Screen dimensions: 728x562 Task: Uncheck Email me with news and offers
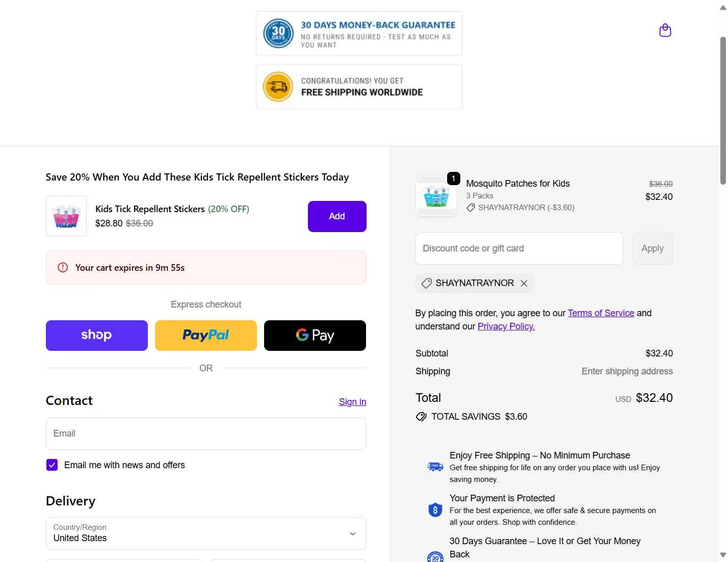(x=52, y=465)
